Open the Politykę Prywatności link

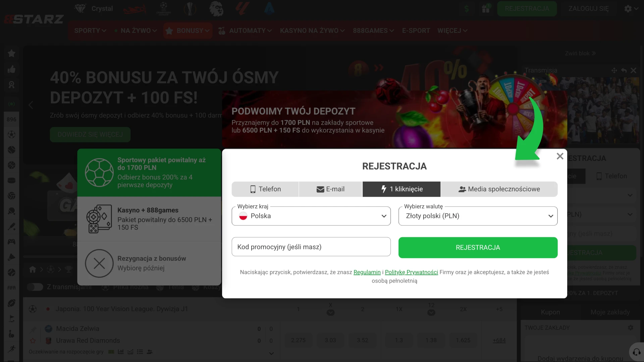411,272
